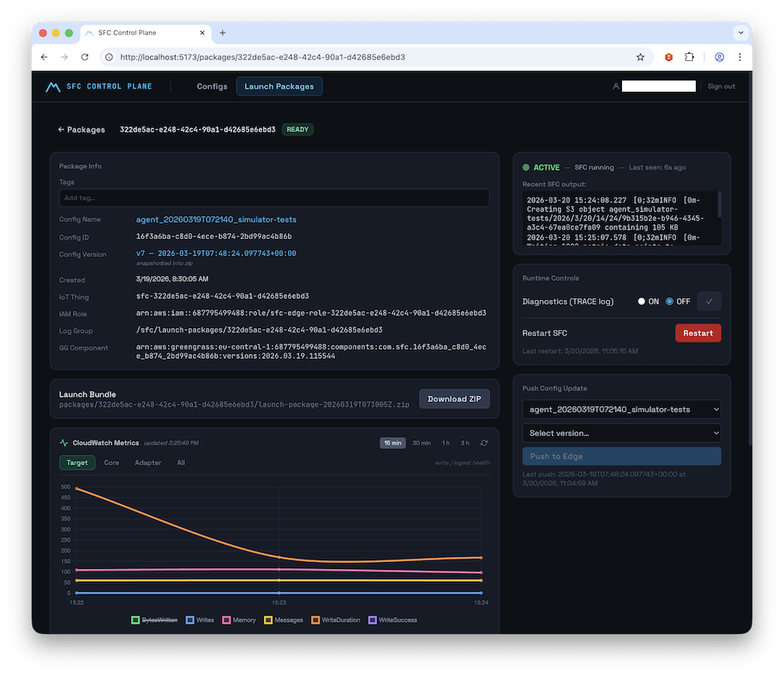Switch metrics to Adapter tab
Image resolution: width=784 pixels, height=676 pixels.
click(148, 463)
